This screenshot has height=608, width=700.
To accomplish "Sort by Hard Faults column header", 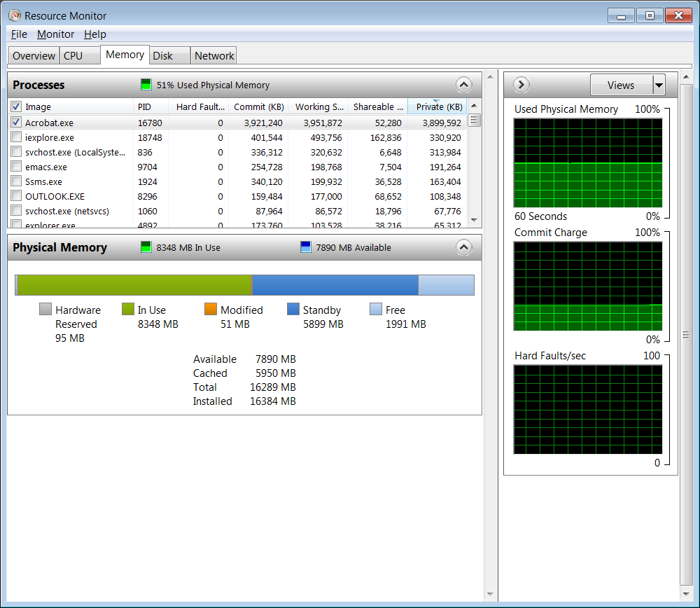I will pos(199,106).
